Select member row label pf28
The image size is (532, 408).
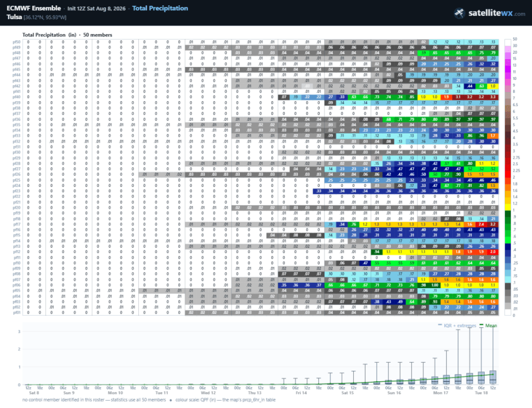(16, 164)
